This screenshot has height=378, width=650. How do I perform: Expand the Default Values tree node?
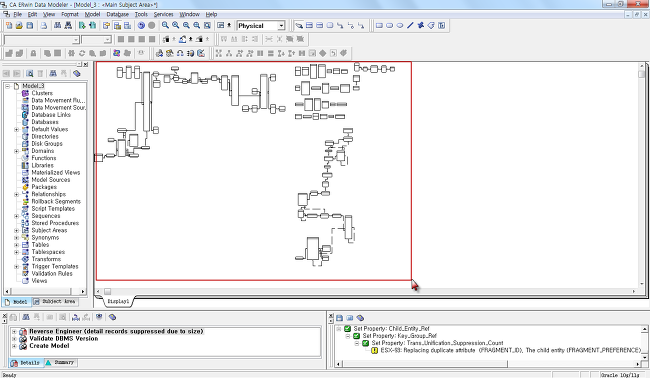coord(17,129)
